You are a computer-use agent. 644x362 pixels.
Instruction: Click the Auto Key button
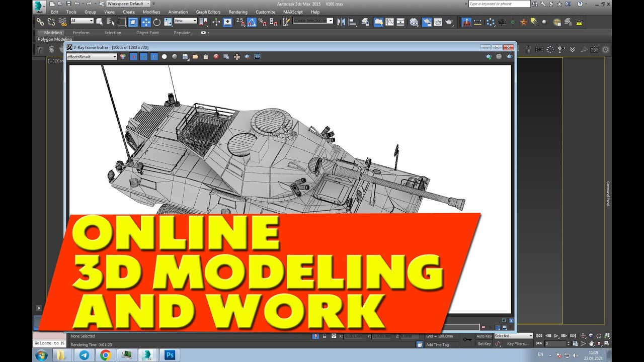click(x=484, y=336)
